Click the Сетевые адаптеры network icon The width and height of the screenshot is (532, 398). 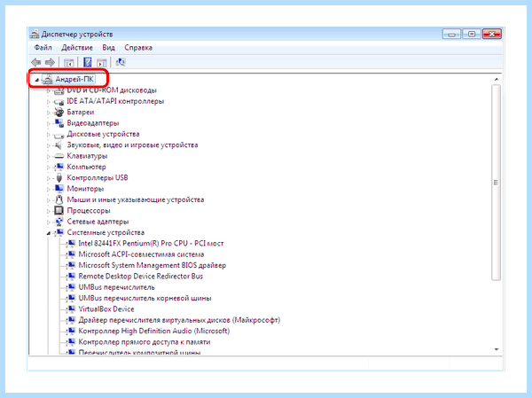pyautogui.click(x=59, y=222)
